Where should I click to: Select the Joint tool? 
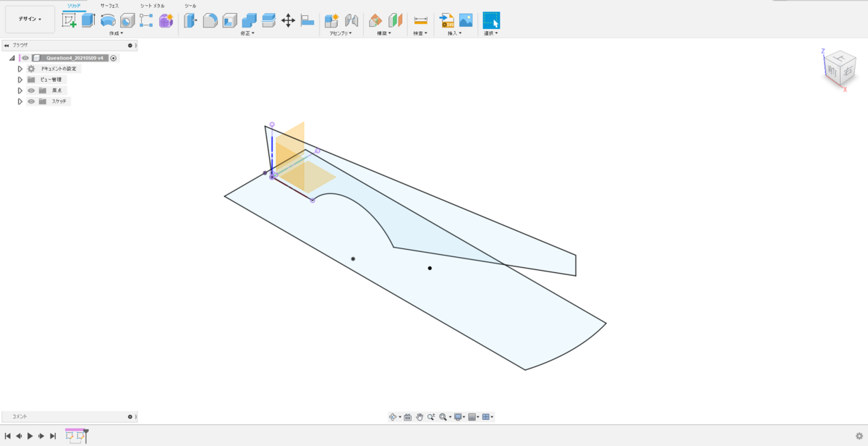(352, 20)
